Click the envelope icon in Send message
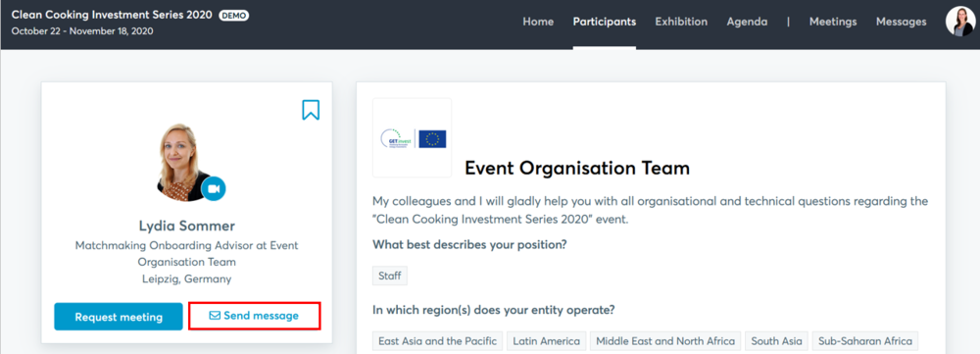Viewport: 980px width, 354px height. (215, 316)
